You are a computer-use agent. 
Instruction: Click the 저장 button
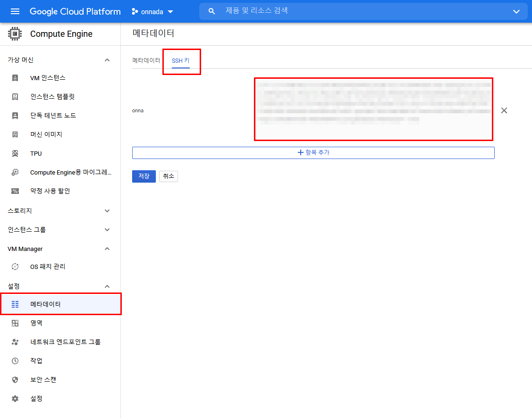(144, 176)
